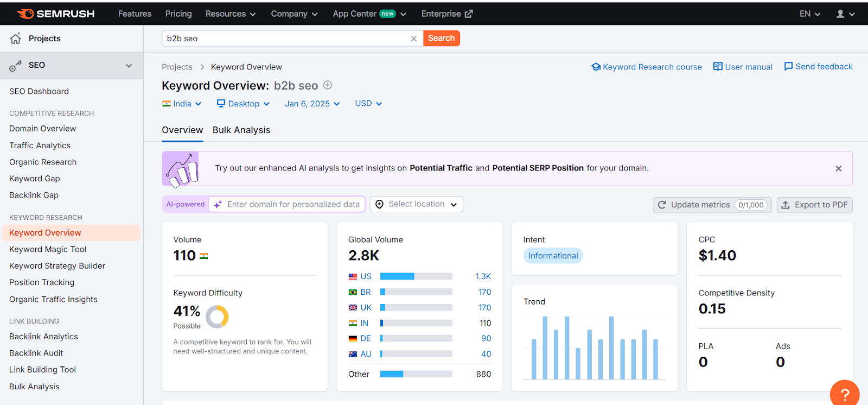Click the orange Search button
Image resolution: width=868 pixels, height=405 pixels.
point(441,39)
